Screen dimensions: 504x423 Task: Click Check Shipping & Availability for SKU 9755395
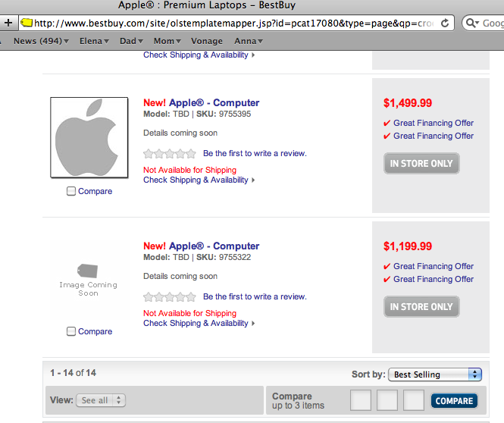tap(199, 180)
